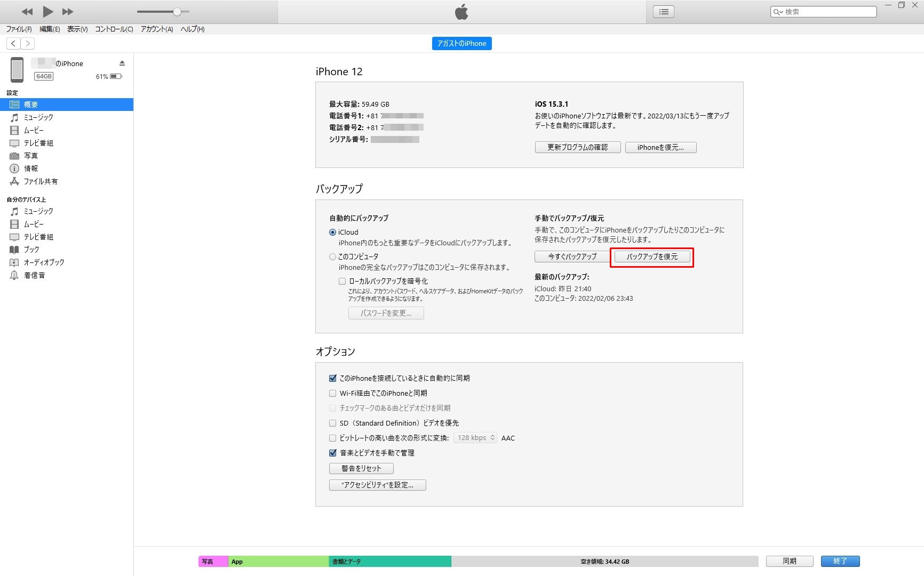Uncheck 音楽とビデオを手動で管理
The image size is (924, 576).
(333, 453)
